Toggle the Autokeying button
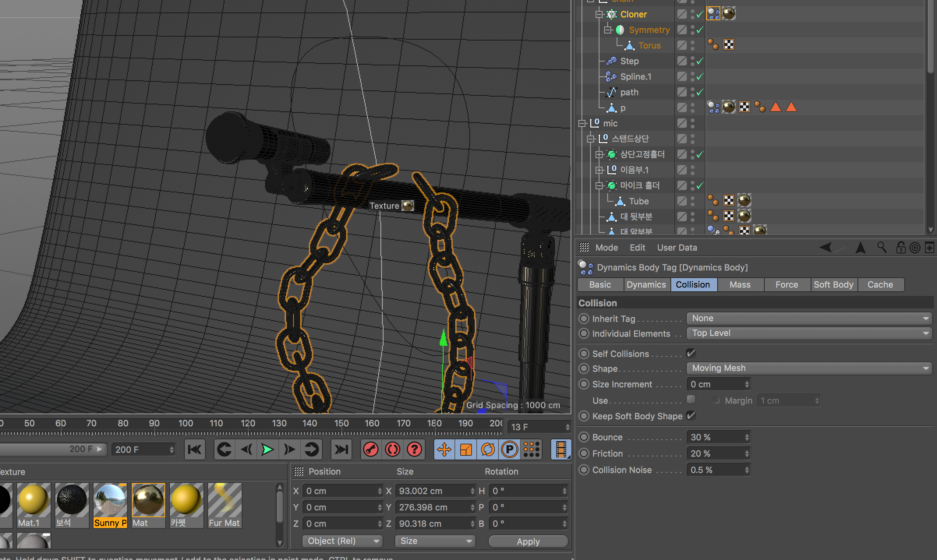 tap(392, 450)
